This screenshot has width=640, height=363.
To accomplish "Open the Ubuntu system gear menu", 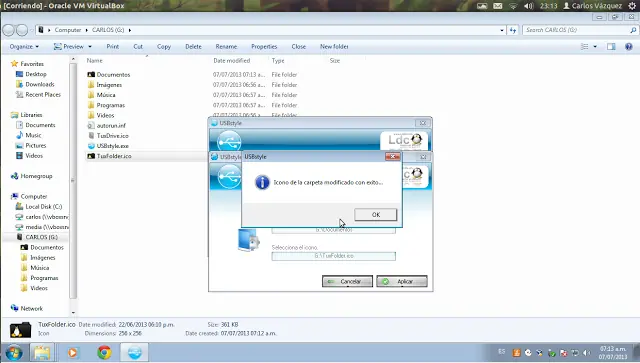I will pyautogui.click(x=632, y=6).
